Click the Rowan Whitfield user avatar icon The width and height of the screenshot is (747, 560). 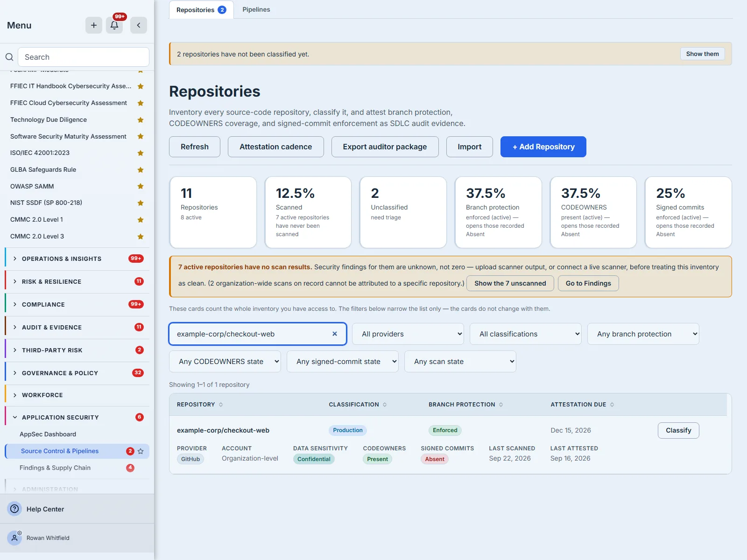(x=14, y=538)
